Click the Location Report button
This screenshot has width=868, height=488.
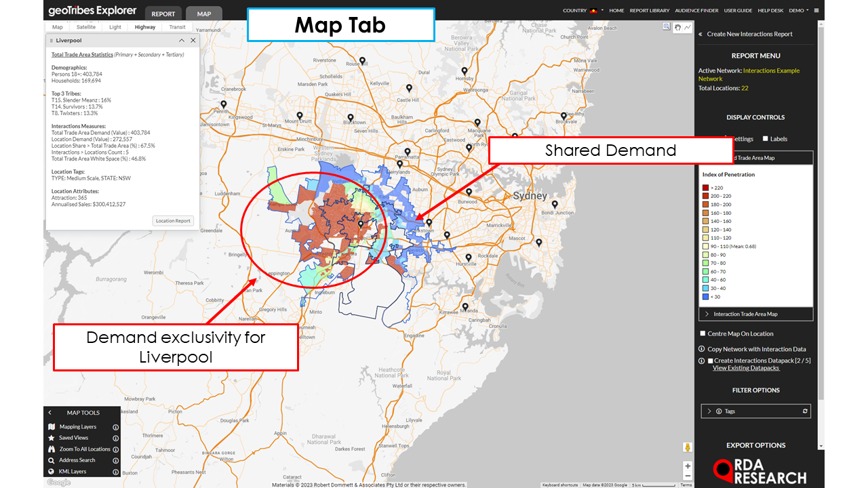point(174,221)
